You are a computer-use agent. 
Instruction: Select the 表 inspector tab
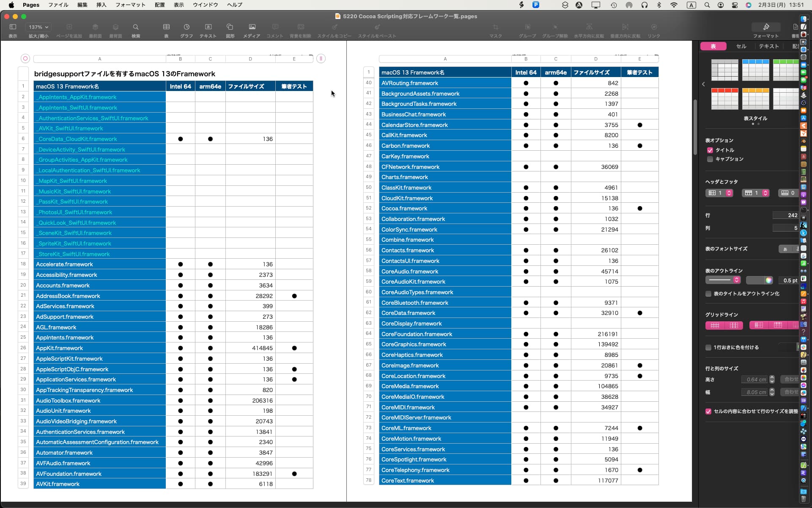(x=713, y=46)
